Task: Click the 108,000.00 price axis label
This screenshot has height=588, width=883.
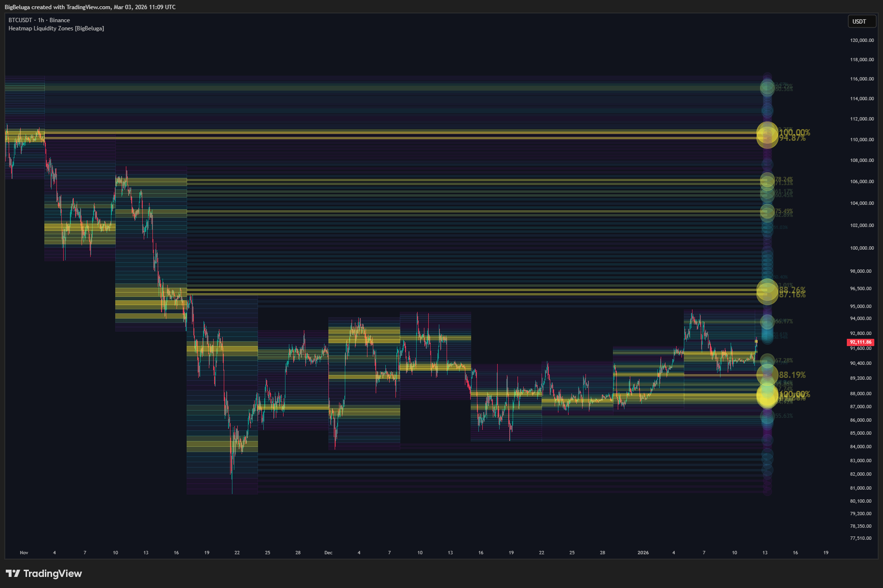Action: click(862, 160)
